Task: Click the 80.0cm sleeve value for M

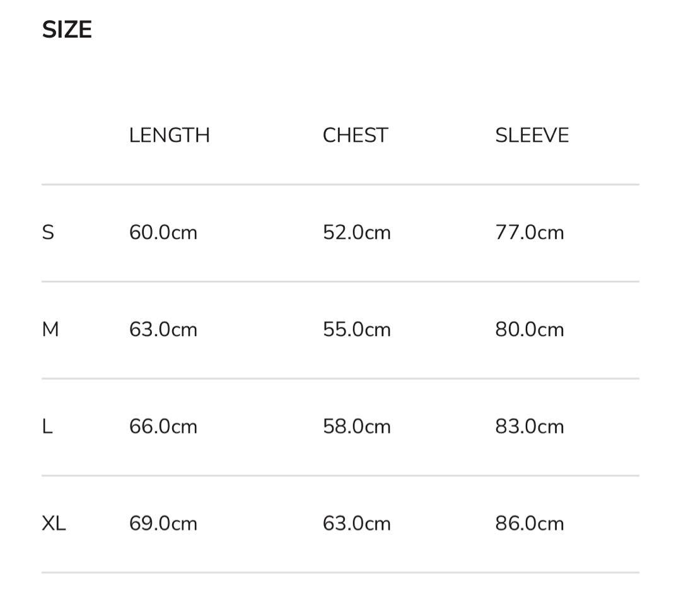Action: coord(529,330)
